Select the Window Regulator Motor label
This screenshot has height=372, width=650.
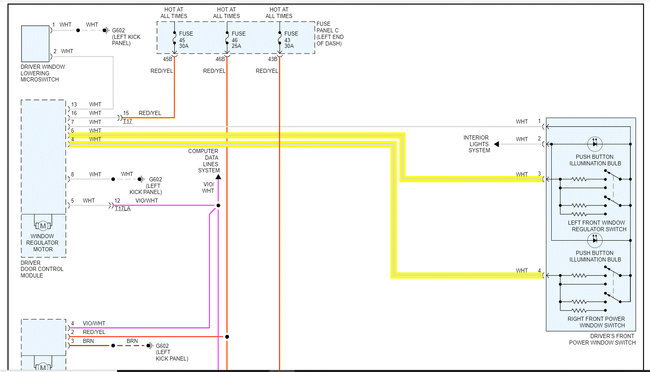coord(42,243)
